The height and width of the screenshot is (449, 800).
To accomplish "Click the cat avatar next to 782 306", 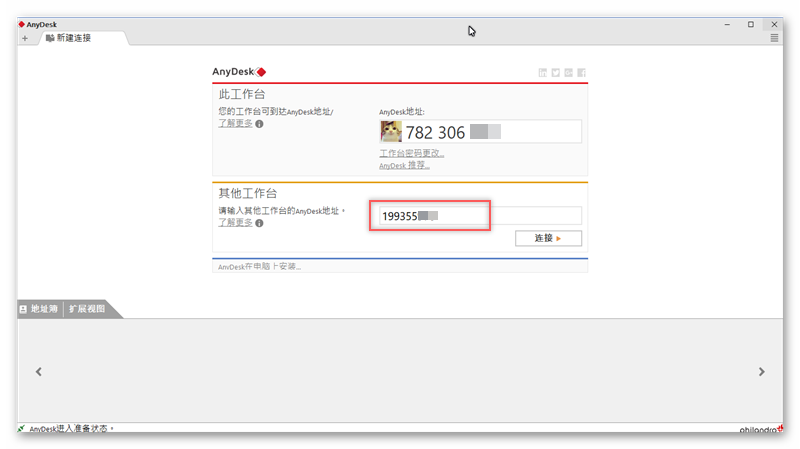I will 391,131.
